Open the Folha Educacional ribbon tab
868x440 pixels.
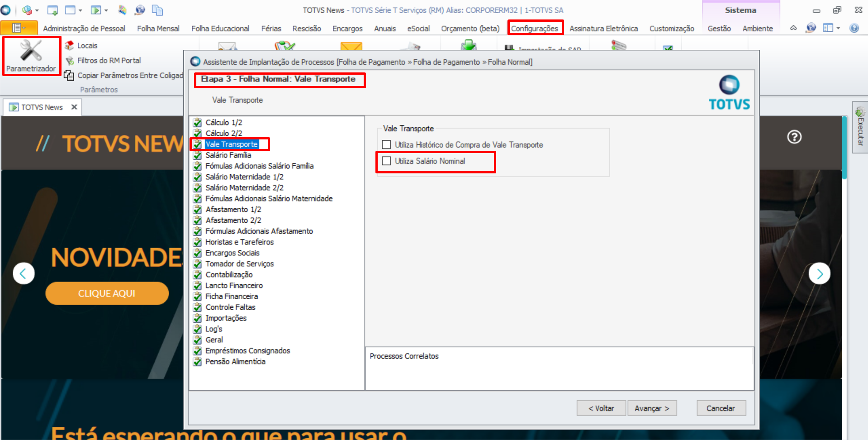coord(220,29)
